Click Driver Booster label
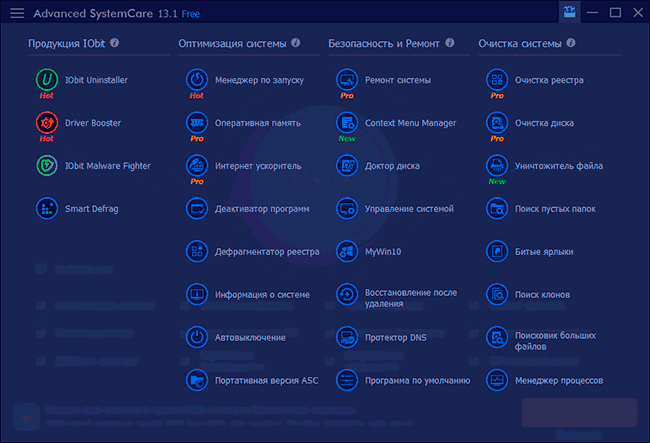Viewport: 650px width, 443px height. pyautogui.click(x=93, y=123)
